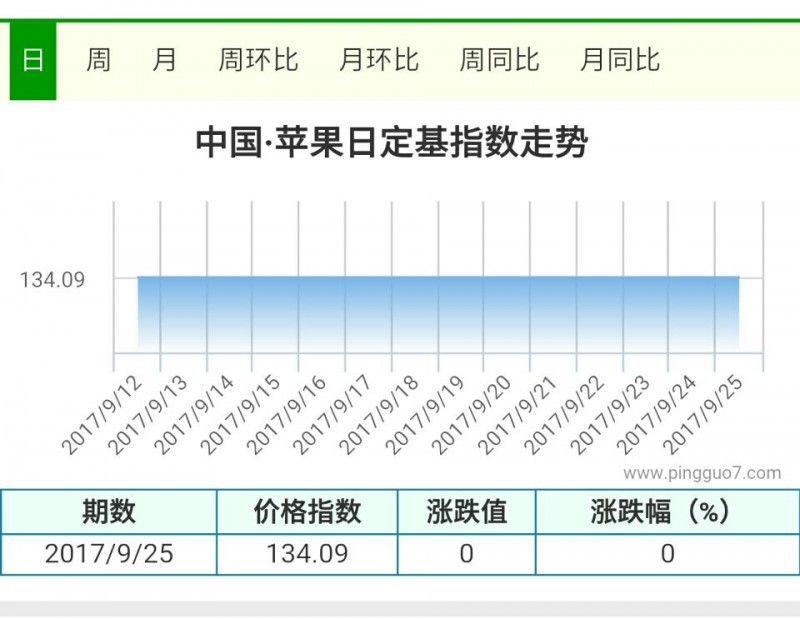Click the 134.09 price index table cell
The height and width of the screenshot is (619, 800).
click(x=307, y=554)
